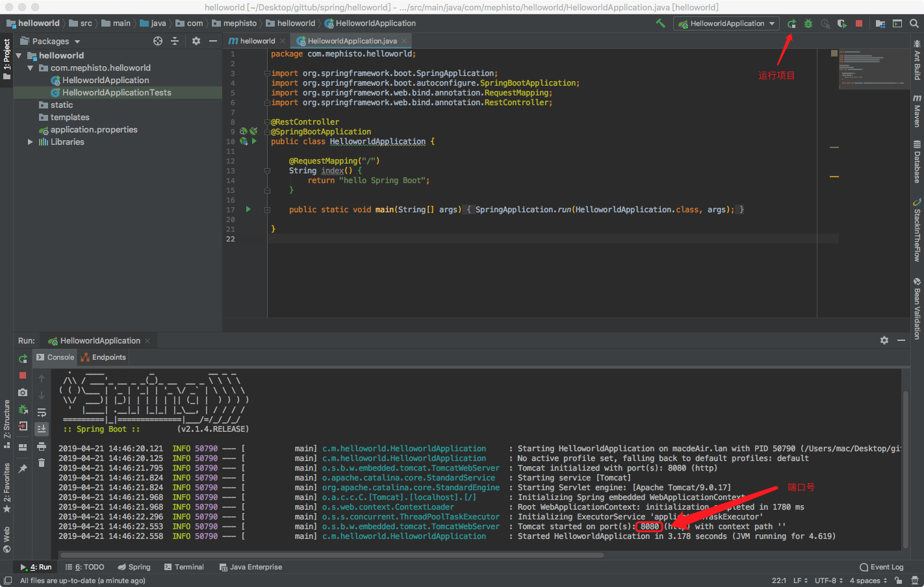Switch to the Endpoints tab

(104, 357)
